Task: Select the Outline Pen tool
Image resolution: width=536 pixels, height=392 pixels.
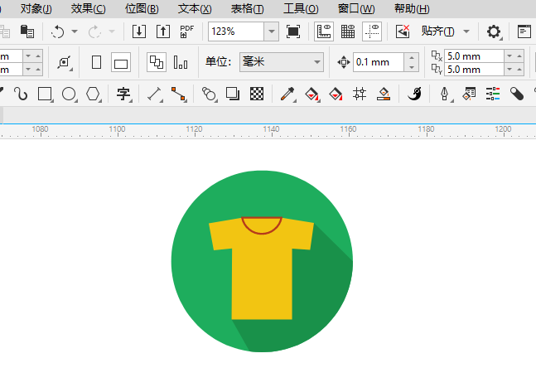Action: (445, 94)
